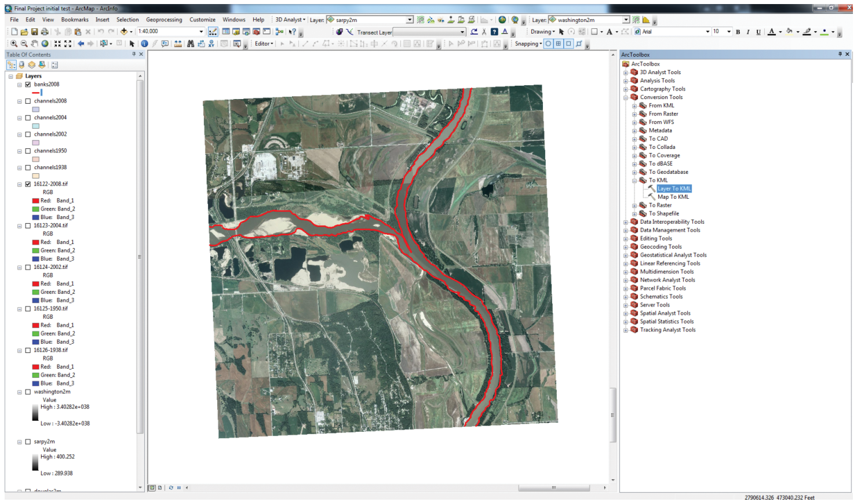Viewport: 868px width, 502px height.
Task: Enable the channels2004 layer checkbox
Action: coord(28,118)
